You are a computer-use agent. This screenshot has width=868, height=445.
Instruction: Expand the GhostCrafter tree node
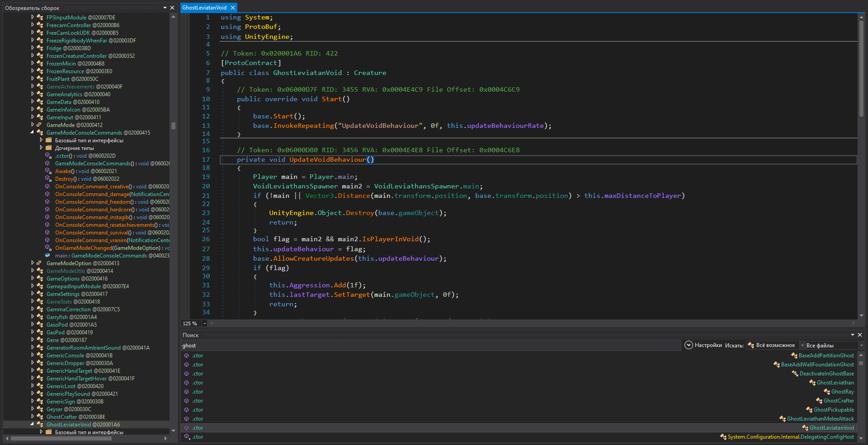pyautogui.click(x=33, y=417)
